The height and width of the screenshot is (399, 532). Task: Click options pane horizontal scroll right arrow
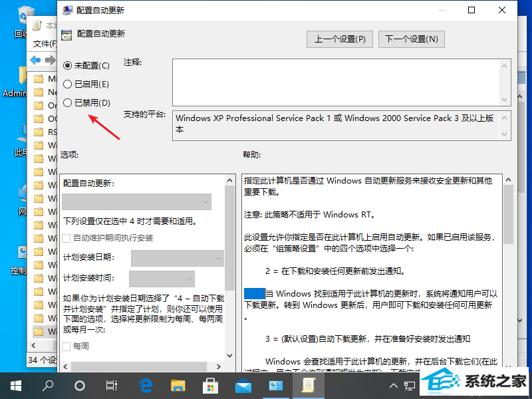click(219, 367)
